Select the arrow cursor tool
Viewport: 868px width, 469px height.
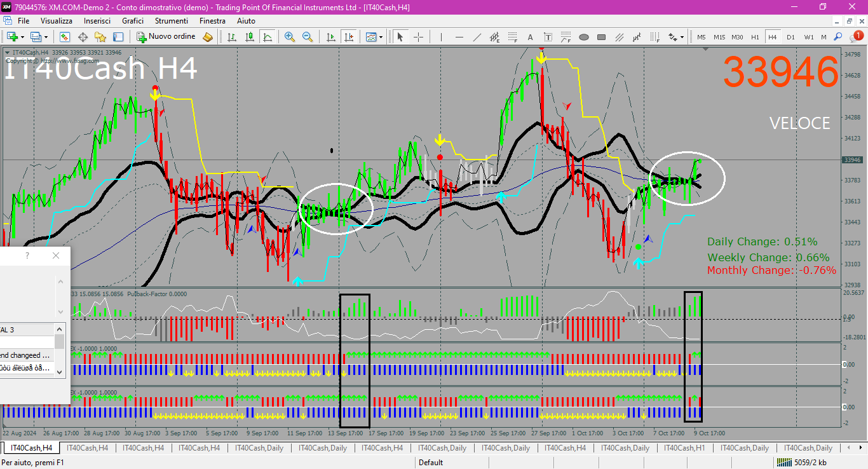(400, 37)
